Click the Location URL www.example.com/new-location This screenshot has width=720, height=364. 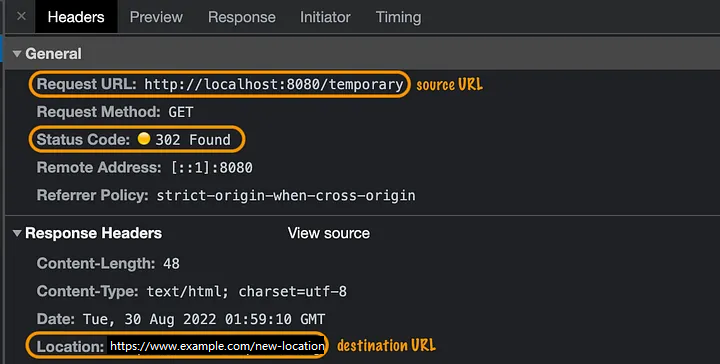coord(217,346)
